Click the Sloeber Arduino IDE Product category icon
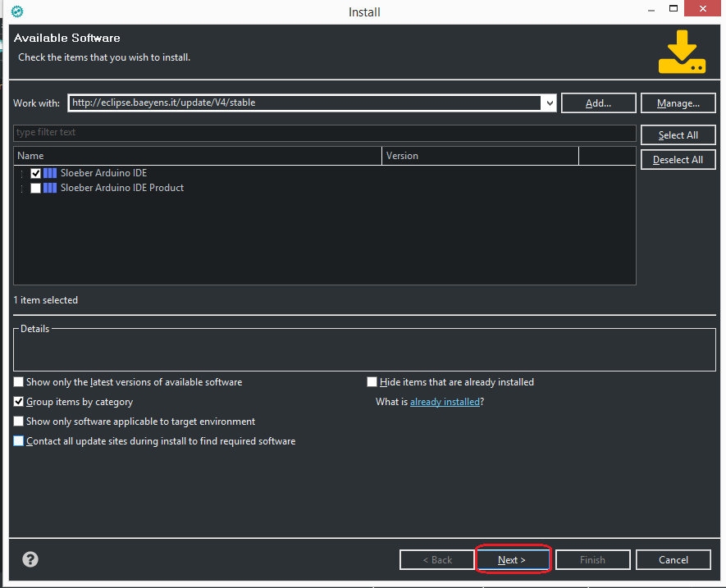 tap(50, 188)
